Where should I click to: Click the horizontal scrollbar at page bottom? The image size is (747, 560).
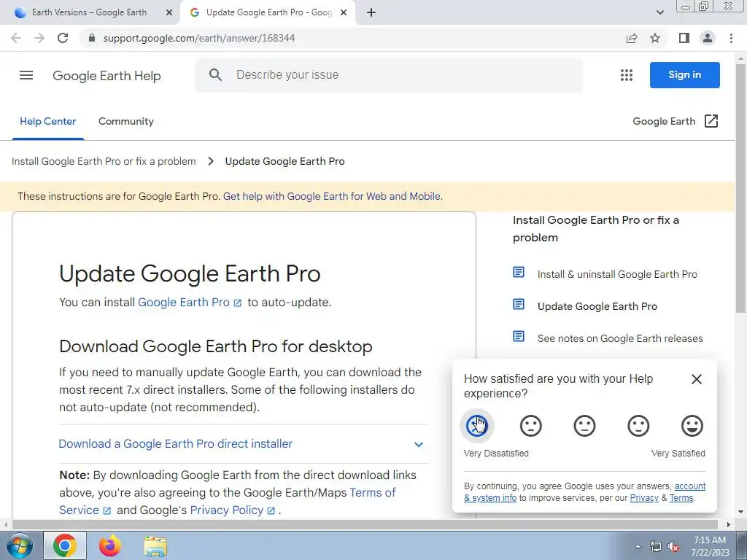365,524
